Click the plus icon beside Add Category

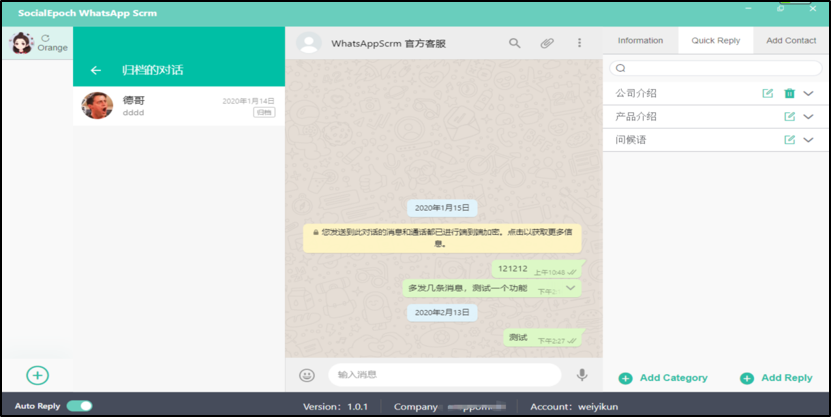pos(625,378)
